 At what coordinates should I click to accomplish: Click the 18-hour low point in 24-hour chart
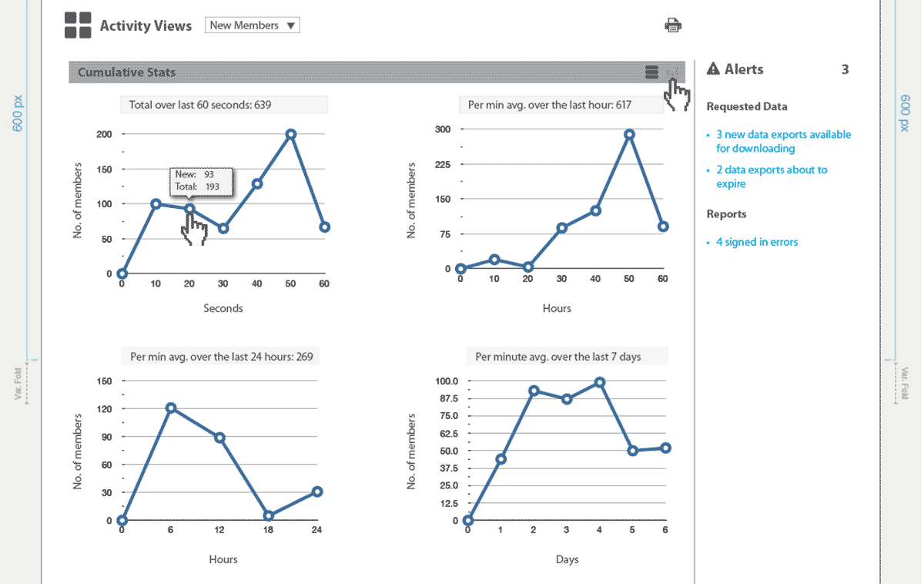point(268,515)
